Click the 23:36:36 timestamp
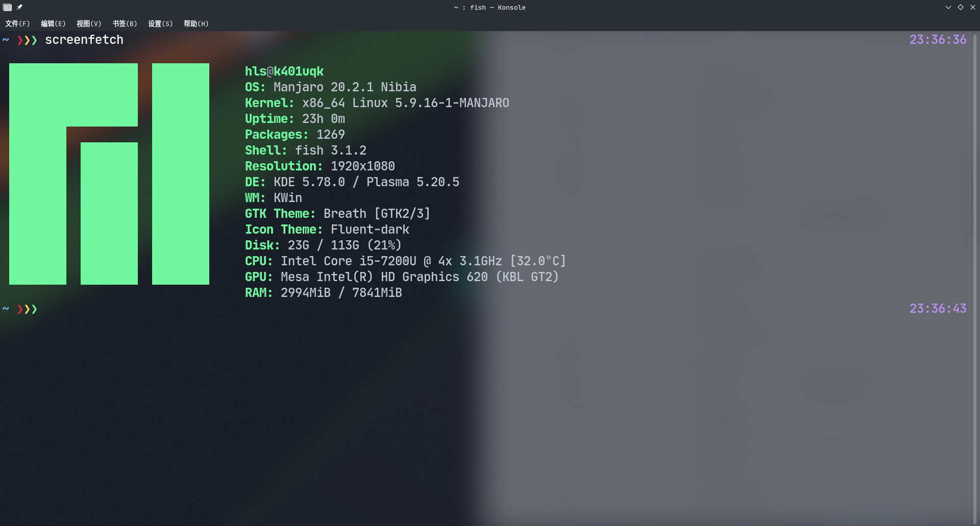Image resolution: width=980 pixels, height=526 pixels. coord(938,40)
